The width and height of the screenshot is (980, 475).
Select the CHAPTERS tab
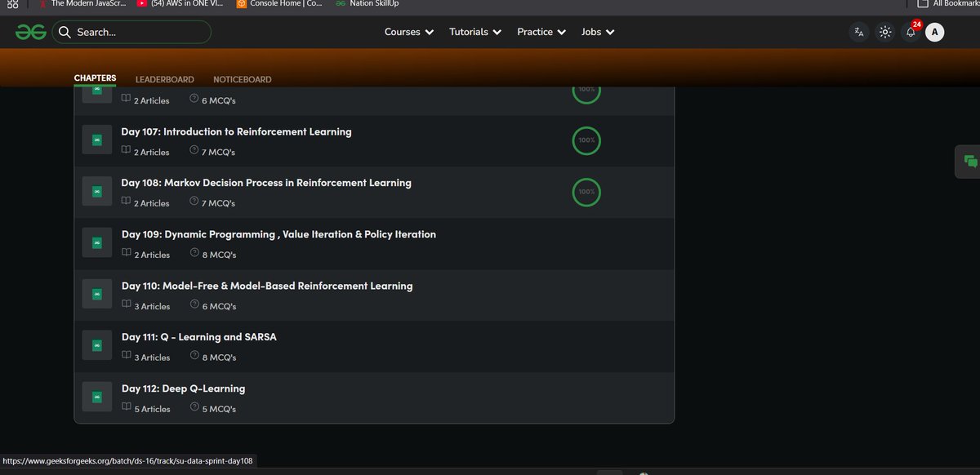coord(95,78)
